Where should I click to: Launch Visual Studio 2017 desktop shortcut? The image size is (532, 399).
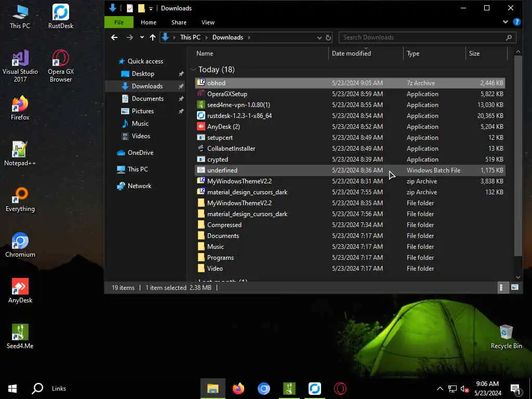[x=20, y=66]
